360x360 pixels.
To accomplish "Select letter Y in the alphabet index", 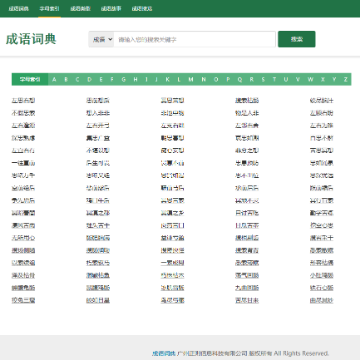I will [x=334, y=79].
